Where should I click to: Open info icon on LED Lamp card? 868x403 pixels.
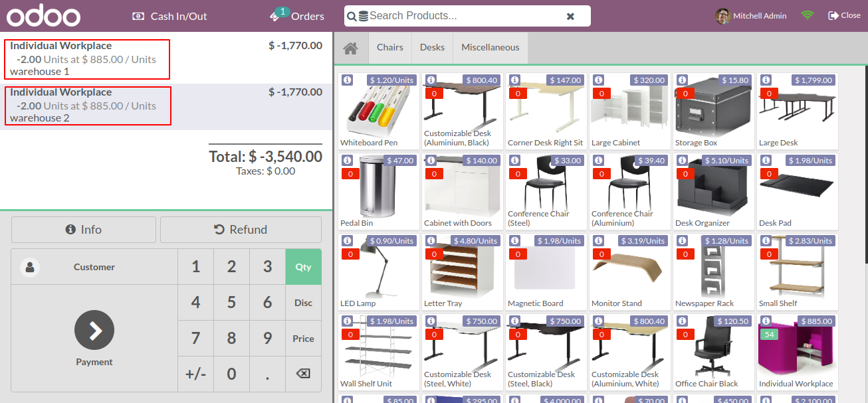click(347, 240)
